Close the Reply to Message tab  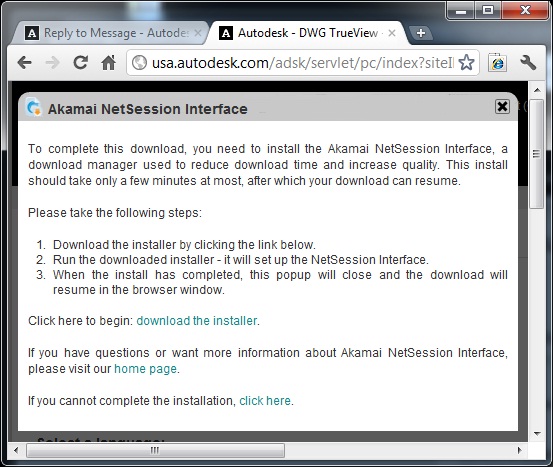[x=198, y=33]
